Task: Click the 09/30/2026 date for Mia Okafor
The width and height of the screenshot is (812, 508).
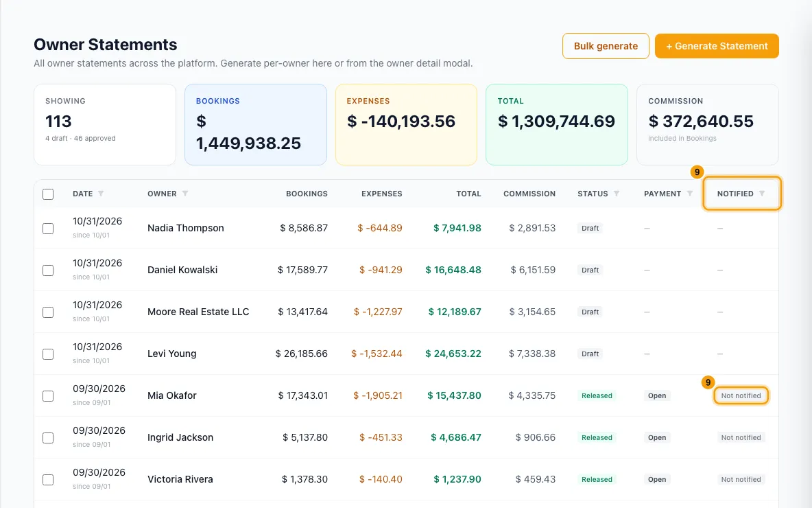Action: (x=99, y=389)
